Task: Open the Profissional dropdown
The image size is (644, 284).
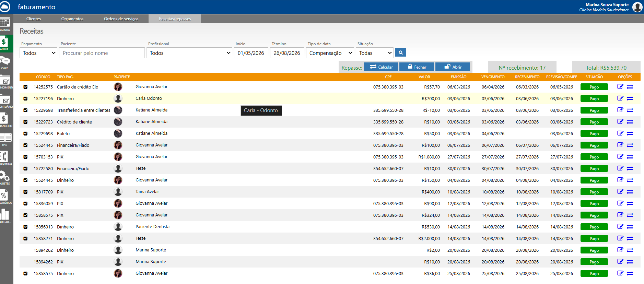Action: 189,53
